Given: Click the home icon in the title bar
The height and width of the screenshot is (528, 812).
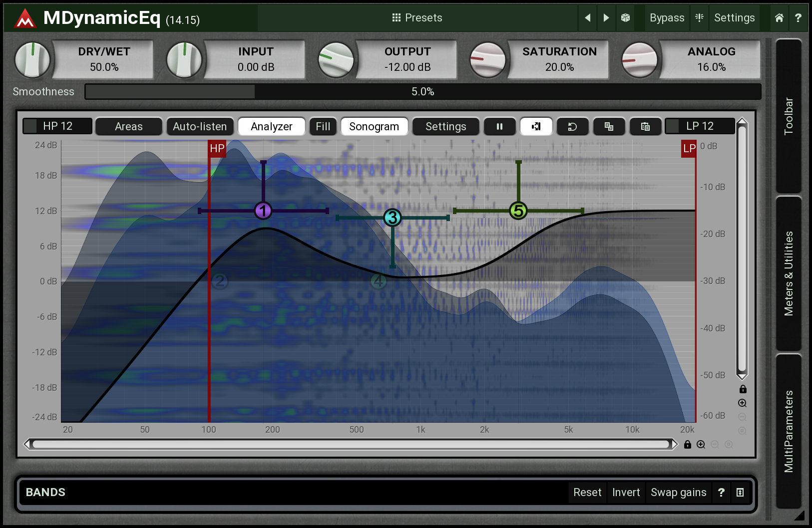Looking at the screenshot, I should 779,18.
